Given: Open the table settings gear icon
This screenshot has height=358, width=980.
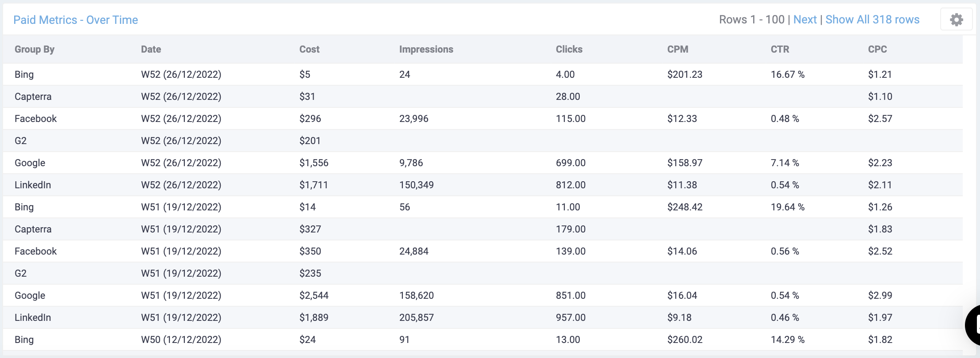Looking at the screenshot, I should (x=956, y=20).
